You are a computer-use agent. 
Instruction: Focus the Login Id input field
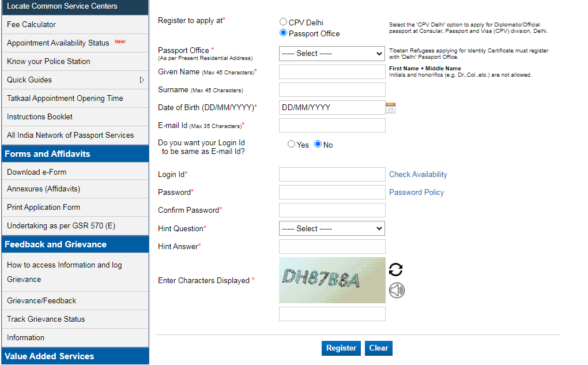332,175
